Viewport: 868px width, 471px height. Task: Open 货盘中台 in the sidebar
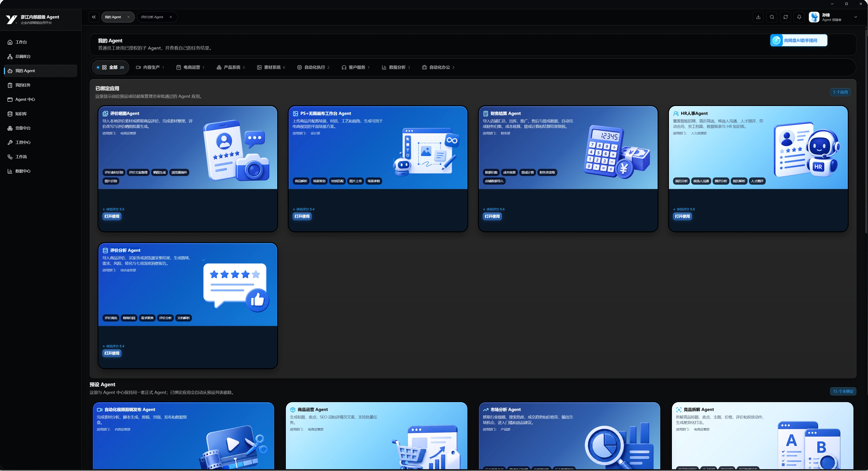[40, 128]
